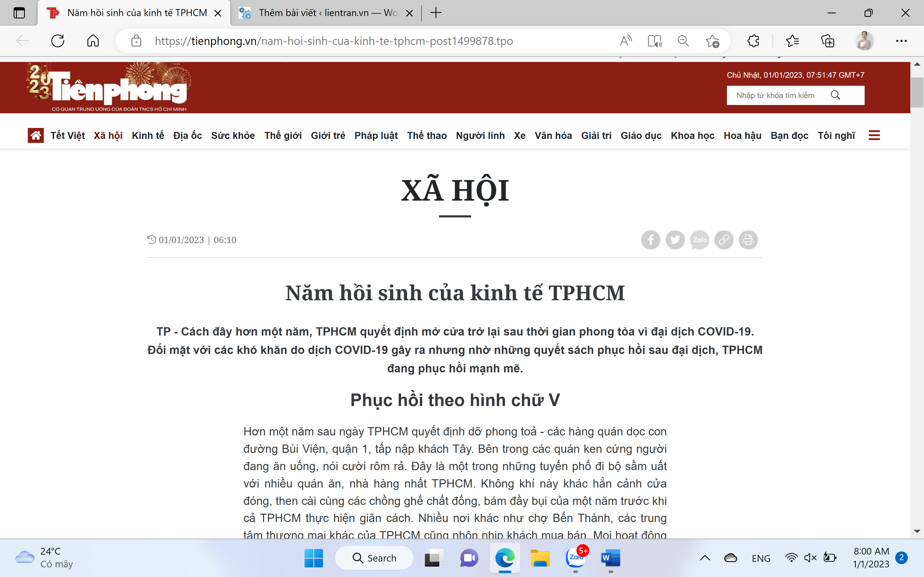Expand the hamburger menu on Tienphong
The width and height of the screenshot is (924, 577).
click(874, 136)
